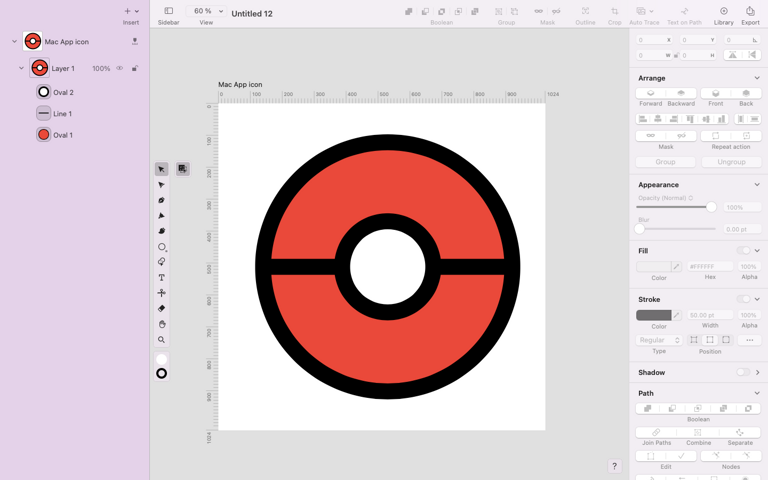Click the stroke Width input field

click(710, 315)
